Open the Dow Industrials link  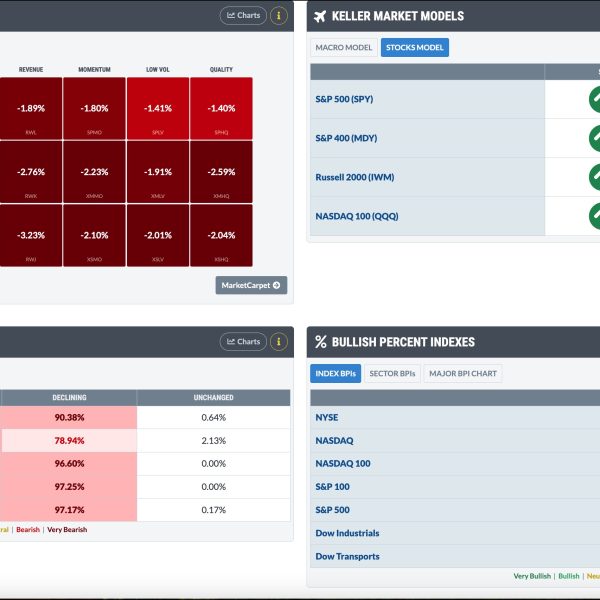point(347,533)
